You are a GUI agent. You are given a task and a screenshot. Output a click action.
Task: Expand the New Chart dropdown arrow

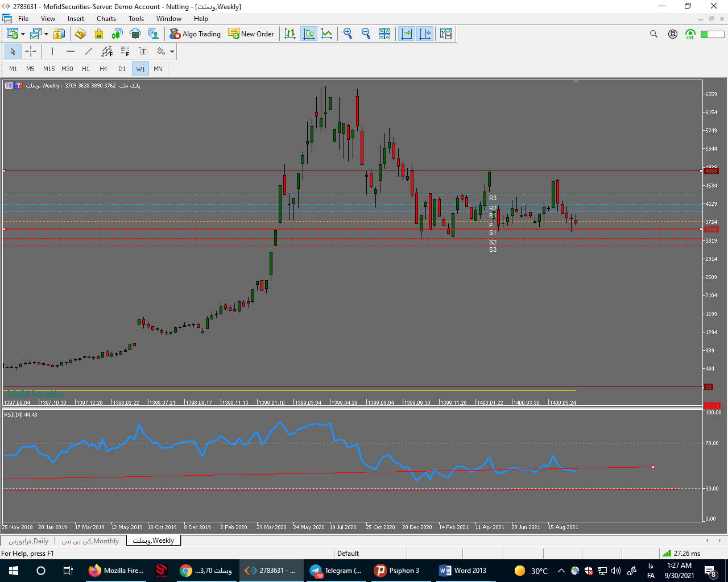point(23,34)
